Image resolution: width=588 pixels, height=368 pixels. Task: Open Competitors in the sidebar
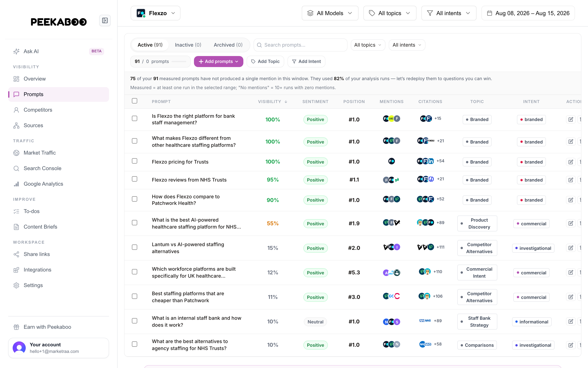point(59,110)
